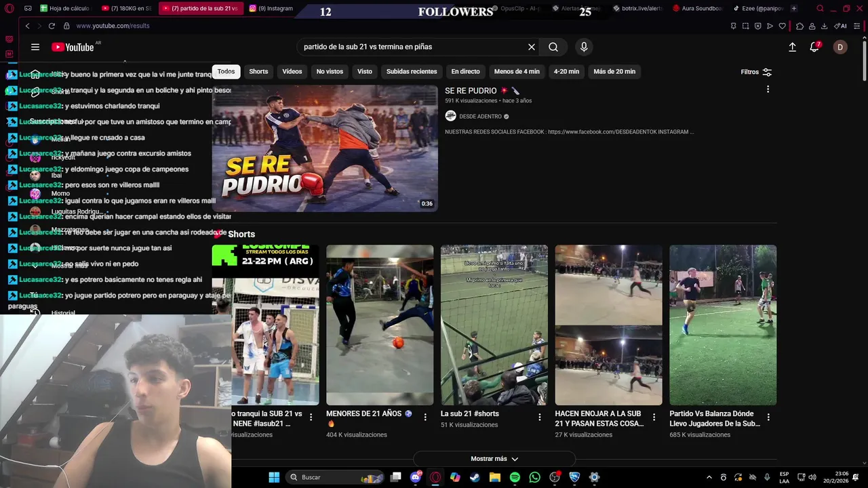Clear the YouTube search box with X
Image resolution: width=868 pixels, height=488 pixels.
[x=532, y=47]
